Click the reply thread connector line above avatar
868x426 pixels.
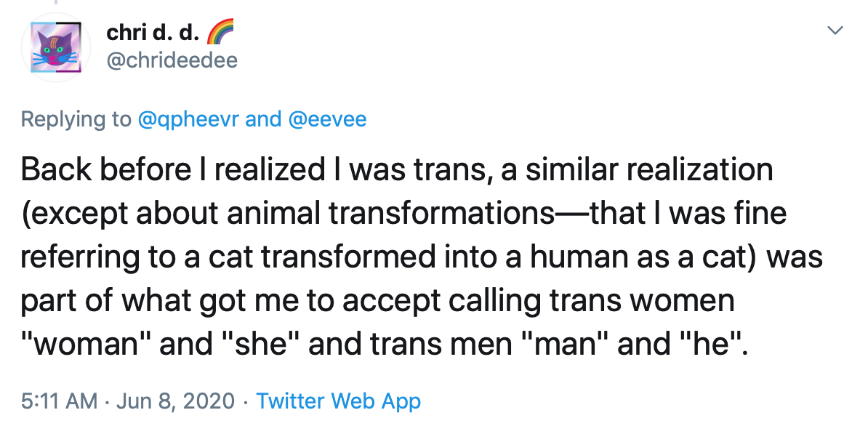coord(56,2)
